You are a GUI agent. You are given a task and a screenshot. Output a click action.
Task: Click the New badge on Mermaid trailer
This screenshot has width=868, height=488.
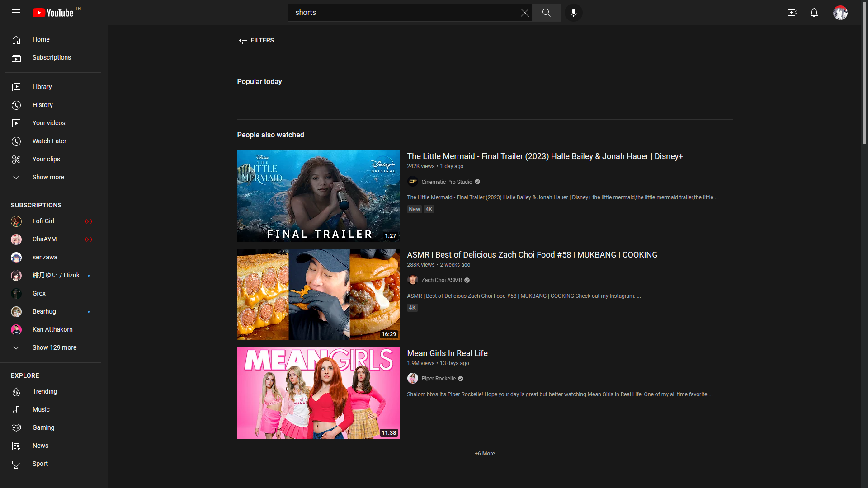[415, 209]
